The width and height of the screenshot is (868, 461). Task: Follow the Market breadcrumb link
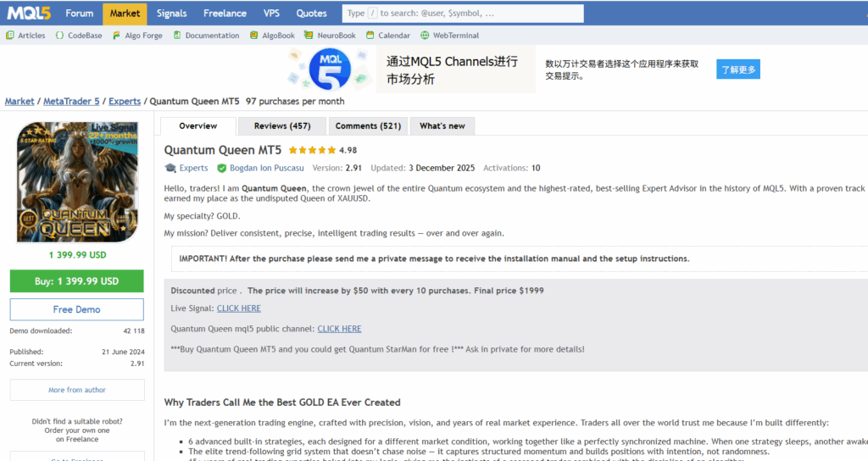[19, 102]
